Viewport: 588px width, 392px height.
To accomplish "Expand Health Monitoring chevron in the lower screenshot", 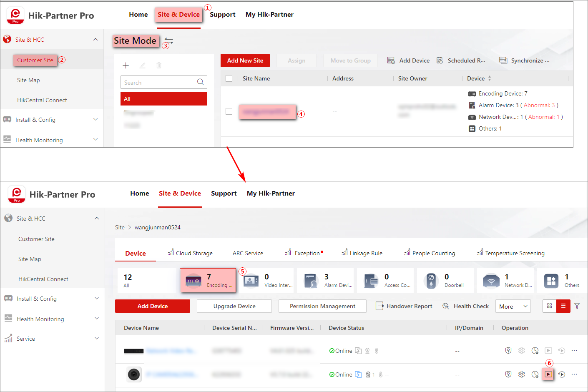I will (x=97, y=318).
